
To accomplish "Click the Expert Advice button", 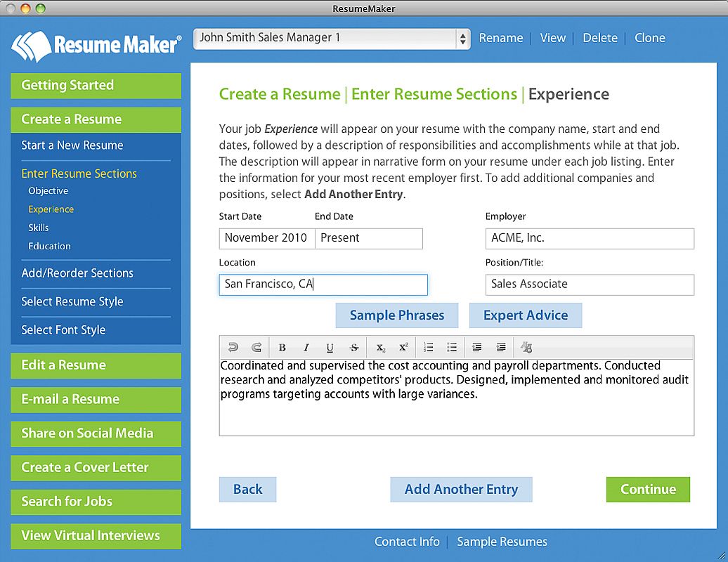I will (x=526, y=315).
